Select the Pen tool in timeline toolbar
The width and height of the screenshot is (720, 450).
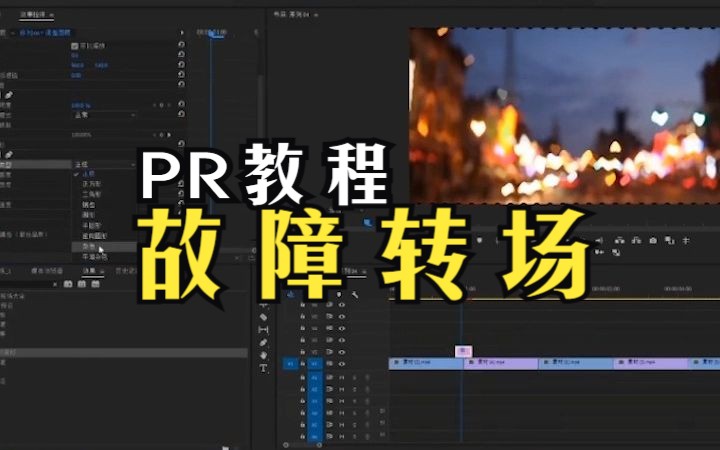click(x=264, y=342)
